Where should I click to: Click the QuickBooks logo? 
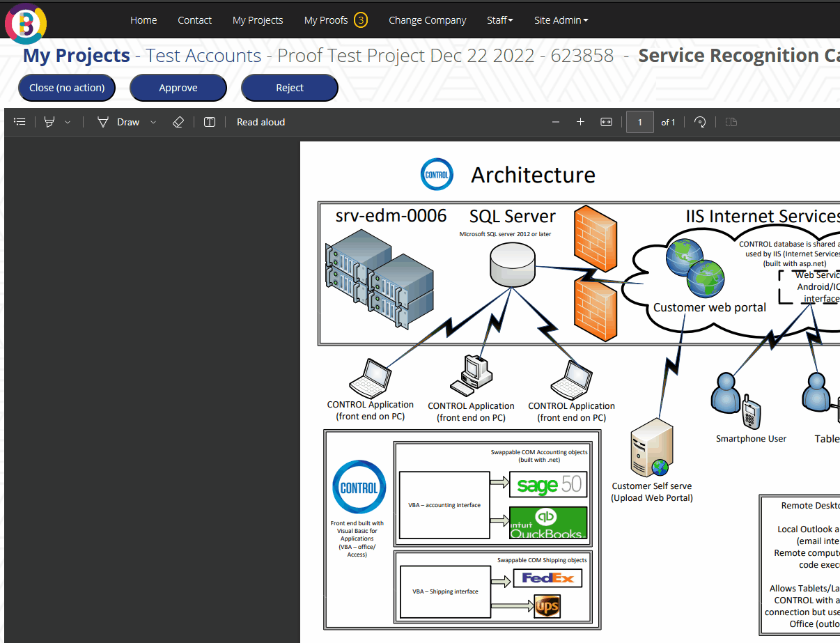pyautogui.click(x=549, y=522)
